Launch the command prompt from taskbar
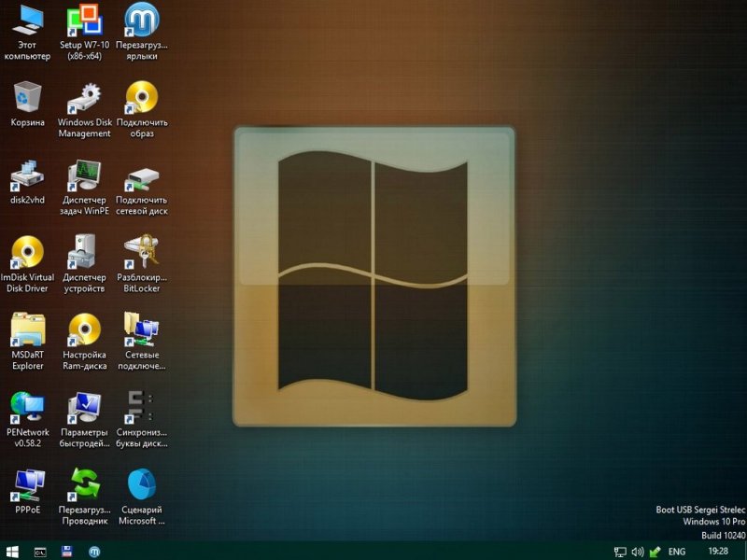This screenshot has width=747, height=560. pos(40,552)
